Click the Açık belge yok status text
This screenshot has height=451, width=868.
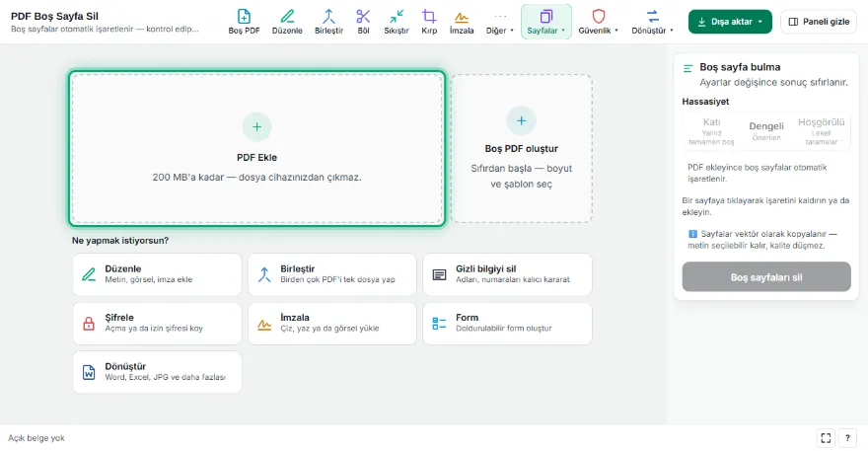pyautogui.click(x=36, y=438)
